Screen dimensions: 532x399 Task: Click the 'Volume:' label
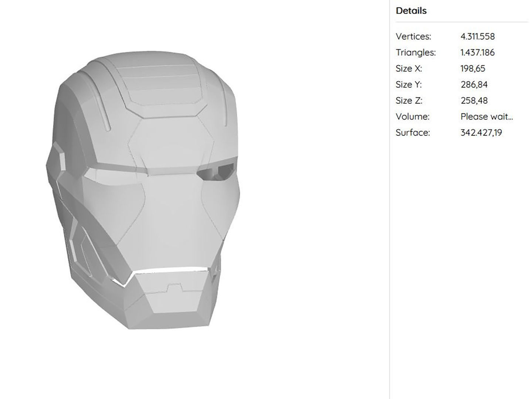(x=413, y=117)
